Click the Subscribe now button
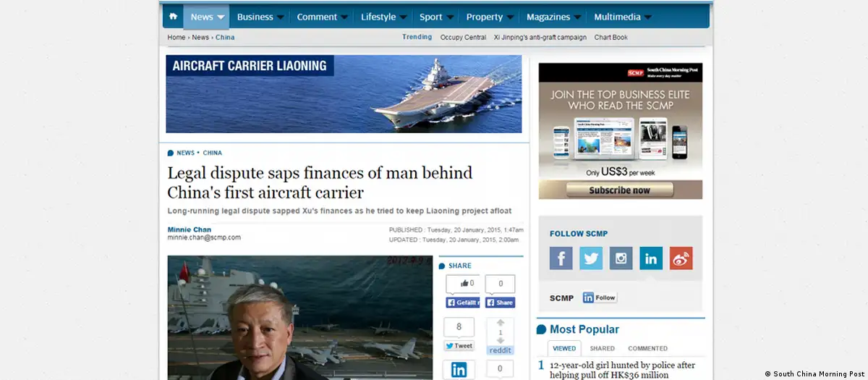The width and height of the screenshot is (868, 380). pyautogui.click(x=619, y=190)
